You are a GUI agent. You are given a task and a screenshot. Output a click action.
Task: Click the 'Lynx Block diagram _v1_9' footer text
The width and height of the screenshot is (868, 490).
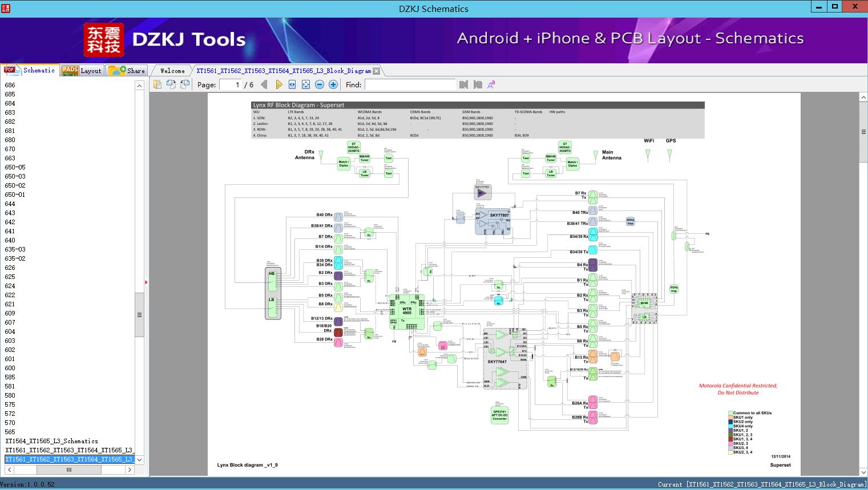pos(247,465)
